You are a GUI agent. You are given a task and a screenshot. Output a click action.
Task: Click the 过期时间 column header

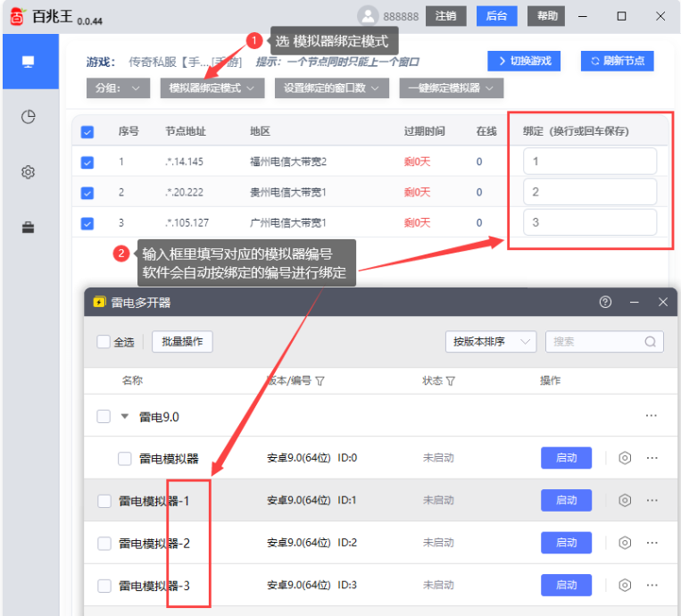click(x=424, y=131)
